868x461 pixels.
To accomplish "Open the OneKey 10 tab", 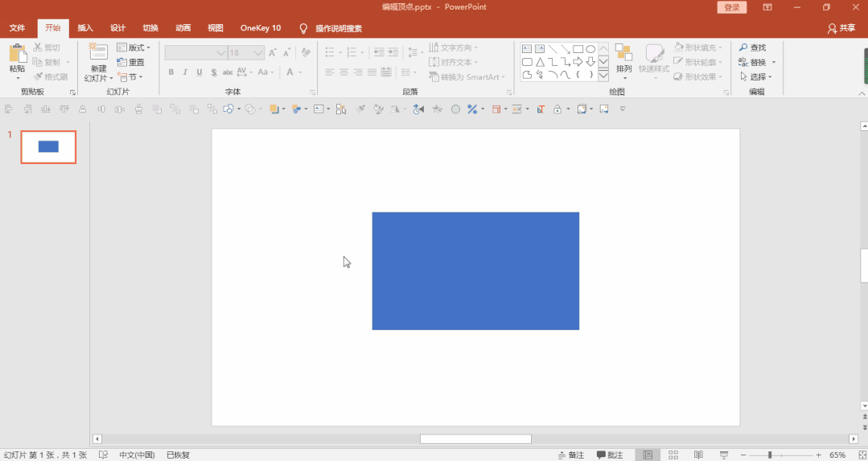I will [261, 28].
